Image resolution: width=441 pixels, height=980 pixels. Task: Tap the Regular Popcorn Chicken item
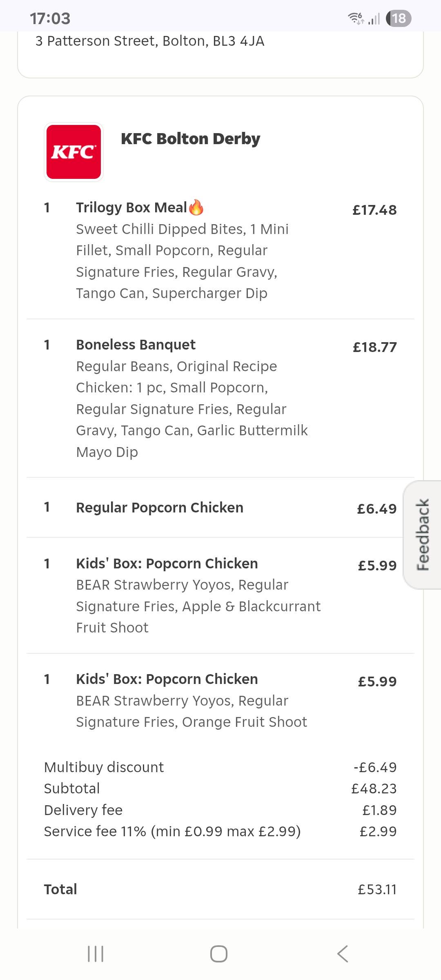(x=160, y=508)
